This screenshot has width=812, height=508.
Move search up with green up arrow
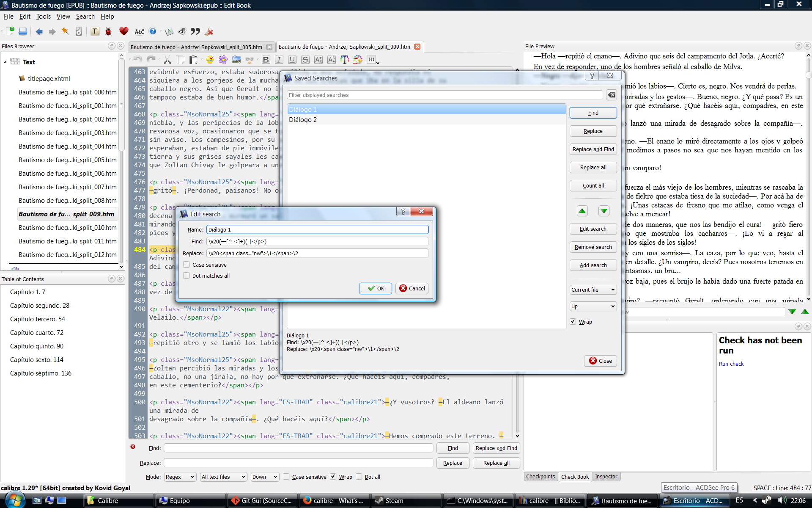click(x=582, y=211)
